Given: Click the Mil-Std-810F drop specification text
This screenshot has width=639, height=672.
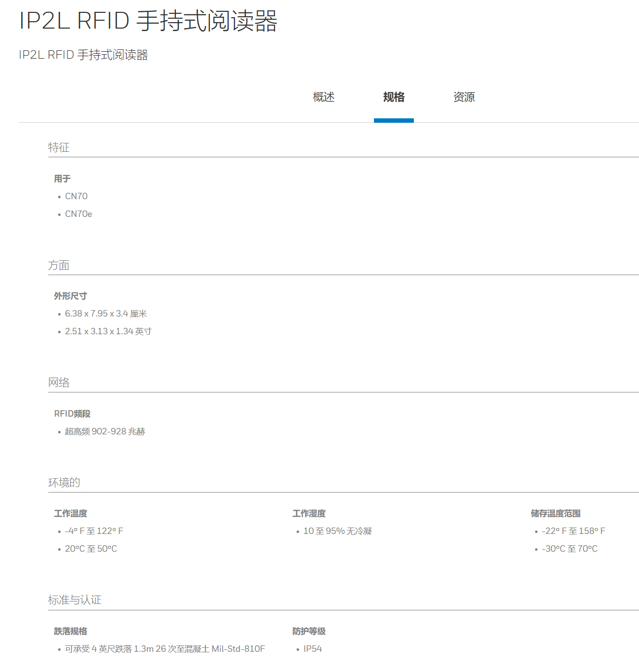Looking at the screenshot, I should (165, 649).
